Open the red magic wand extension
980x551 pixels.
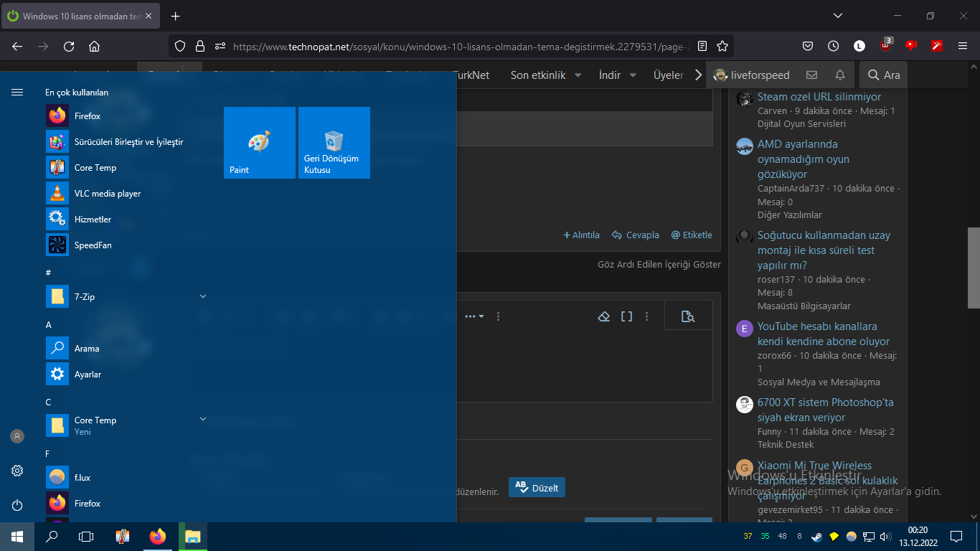tap(936, 46)
